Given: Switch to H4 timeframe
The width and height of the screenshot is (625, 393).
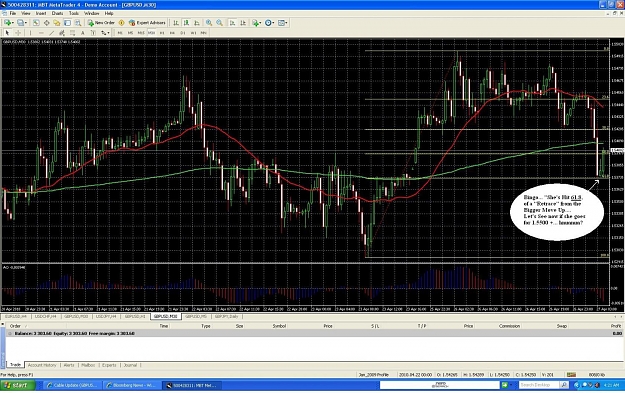Looking at the screenshot, I should (x=172, y=33).
